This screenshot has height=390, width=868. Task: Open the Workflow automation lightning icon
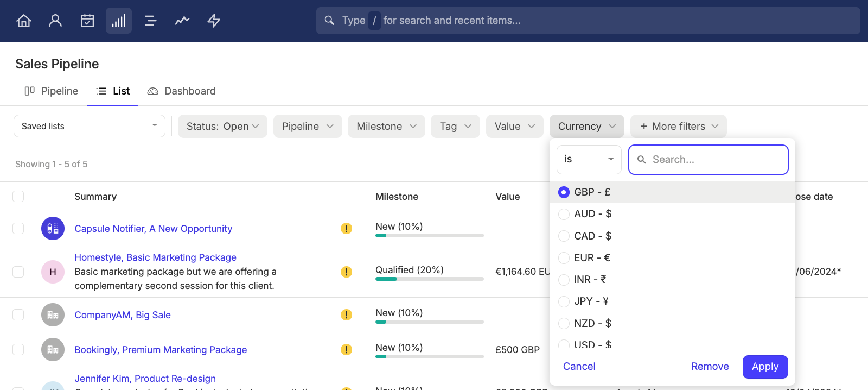click(x=214, y=21)
